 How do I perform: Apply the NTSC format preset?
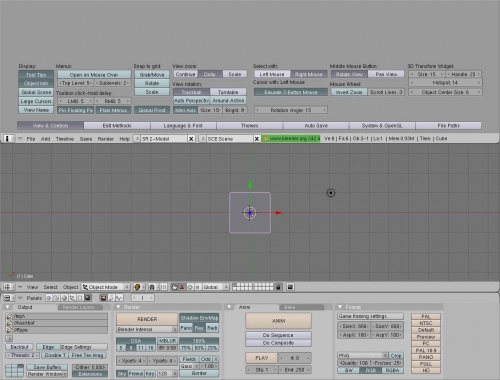point(426,323)
